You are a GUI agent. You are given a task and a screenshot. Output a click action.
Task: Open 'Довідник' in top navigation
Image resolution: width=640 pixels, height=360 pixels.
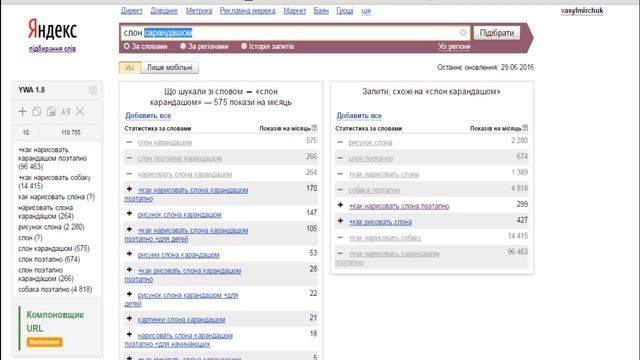164,11
